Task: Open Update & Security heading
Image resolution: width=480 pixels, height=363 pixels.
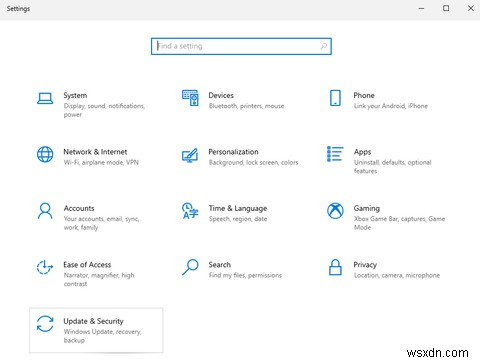Action: [93, 321]
